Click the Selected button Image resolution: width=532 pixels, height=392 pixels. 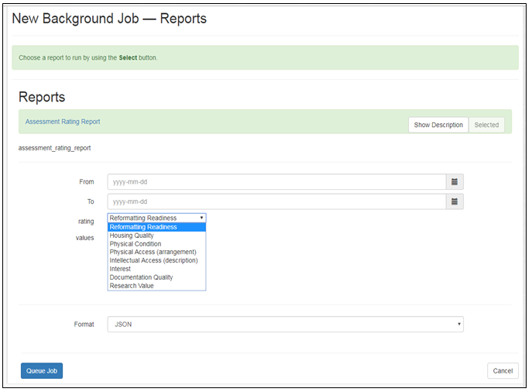click(x=486, y=125)
